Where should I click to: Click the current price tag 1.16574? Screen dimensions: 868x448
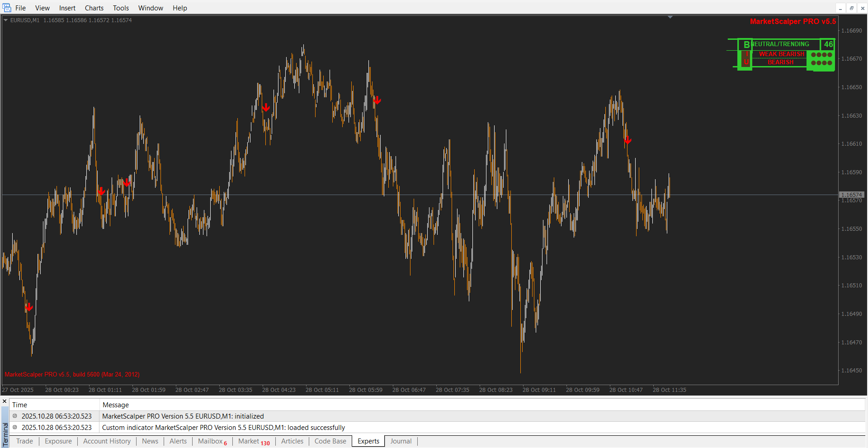point(852,195)
